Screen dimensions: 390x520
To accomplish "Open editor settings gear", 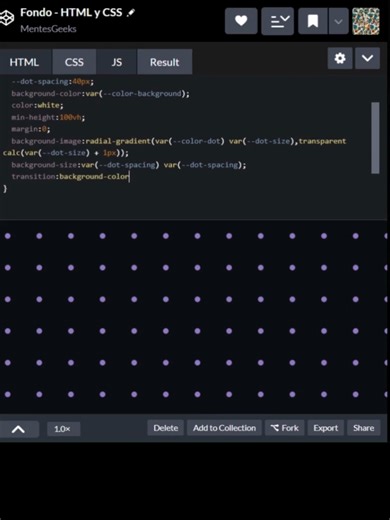I will [340, 58].
